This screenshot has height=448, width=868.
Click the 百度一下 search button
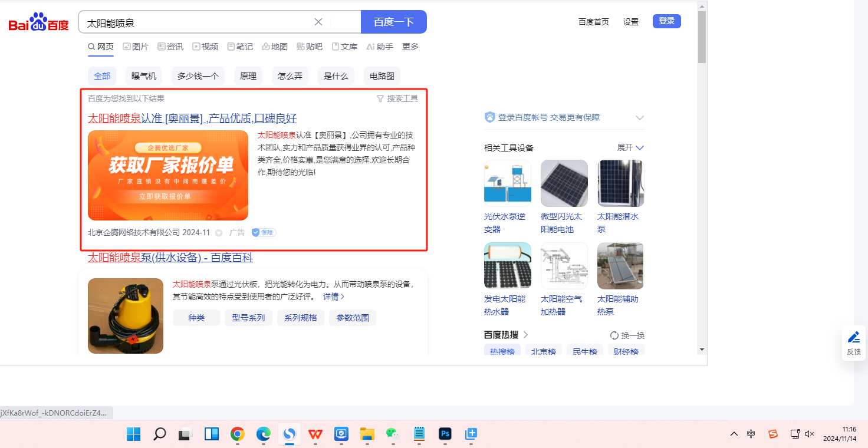point(394,22)
